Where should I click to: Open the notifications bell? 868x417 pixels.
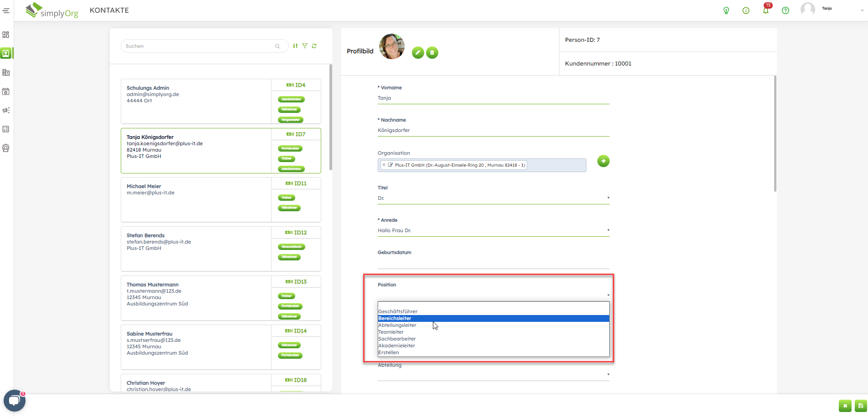[765, 10]
